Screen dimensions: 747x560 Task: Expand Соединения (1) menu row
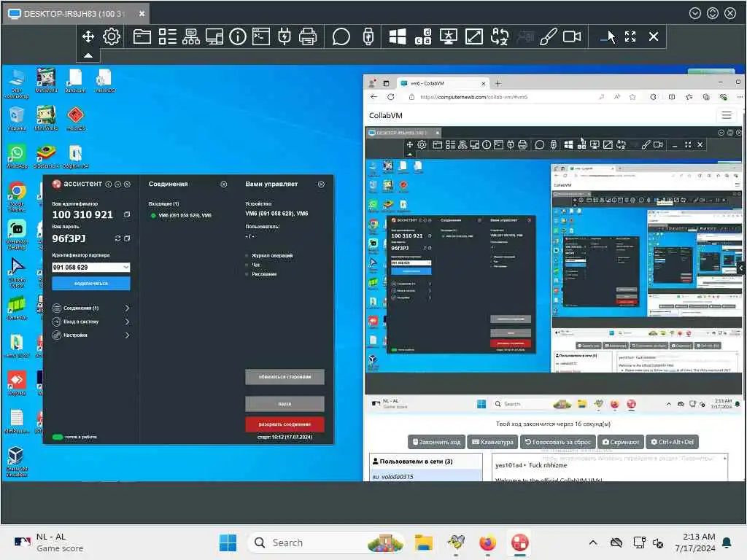tap(91, 308)
